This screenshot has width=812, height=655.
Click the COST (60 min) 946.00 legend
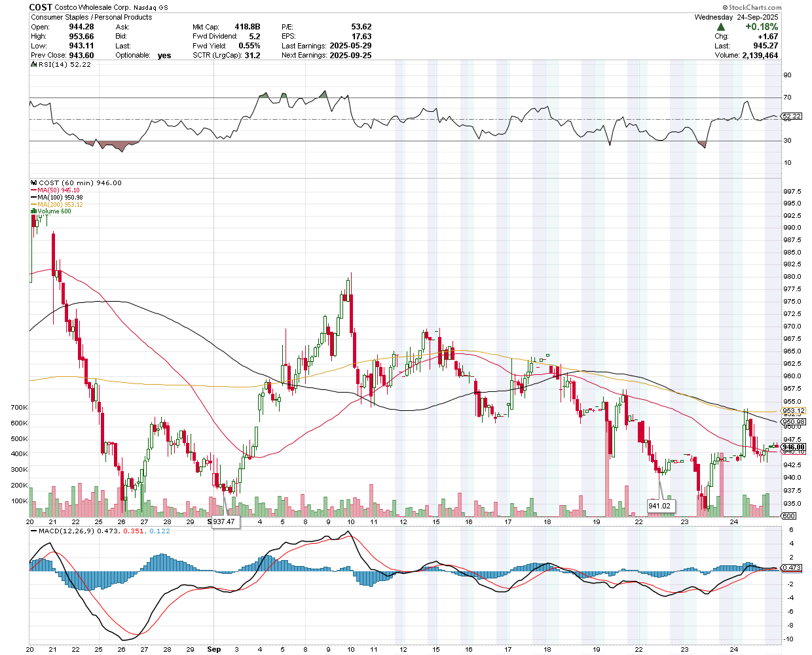tap(81, 183)
